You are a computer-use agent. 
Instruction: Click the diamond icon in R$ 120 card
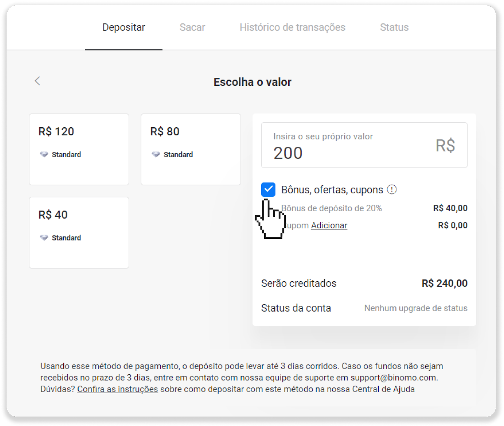coord(44,155)
